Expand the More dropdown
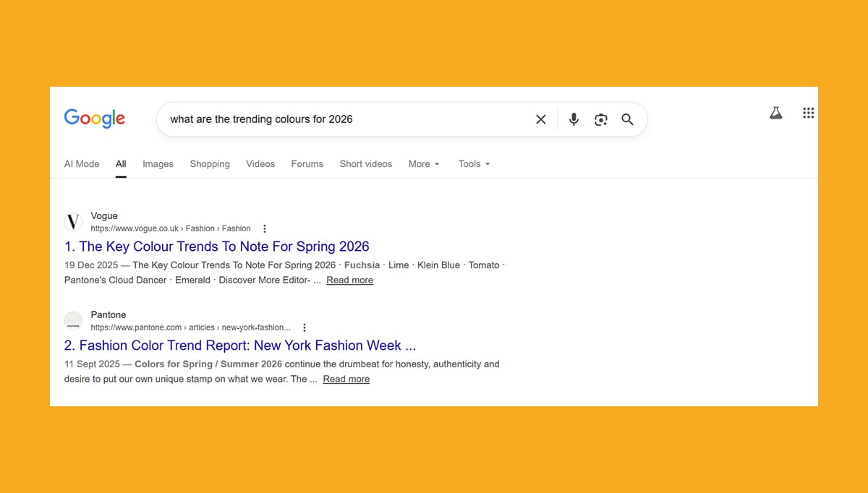This screenshot has width=868, height=493. click(x=424, y=164)
